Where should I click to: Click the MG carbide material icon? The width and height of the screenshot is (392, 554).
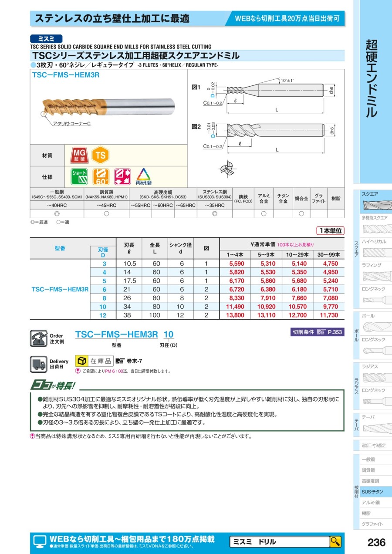(x=79, y=155)
